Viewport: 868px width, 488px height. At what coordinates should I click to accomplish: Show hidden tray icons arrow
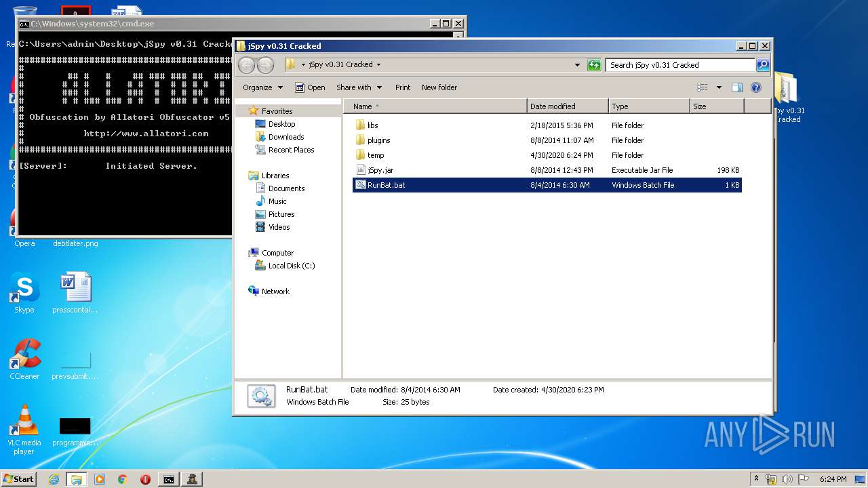757,479
